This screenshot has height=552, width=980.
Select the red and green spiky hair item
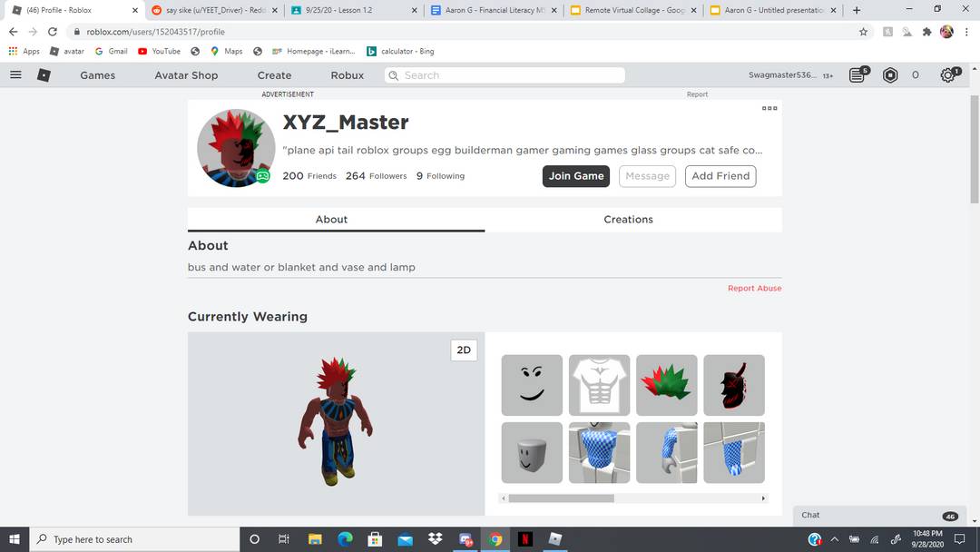pos(666,385)
